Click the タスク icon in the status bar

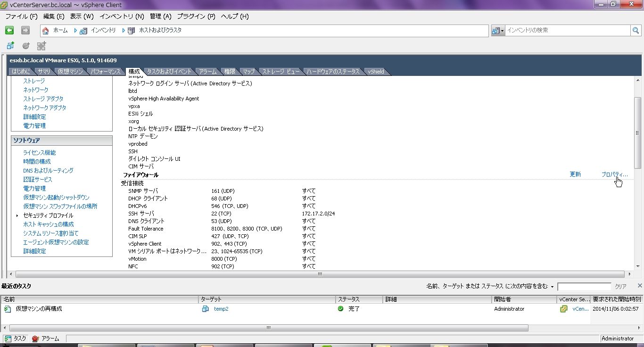pos(8,339)
